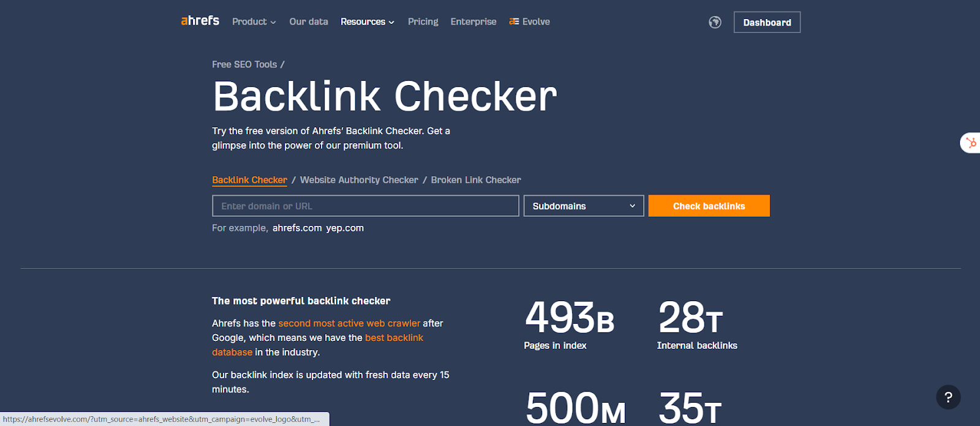Click the 493B Pages in index stat
Viewport: 980px width, 426px height.
coord(569,324)
